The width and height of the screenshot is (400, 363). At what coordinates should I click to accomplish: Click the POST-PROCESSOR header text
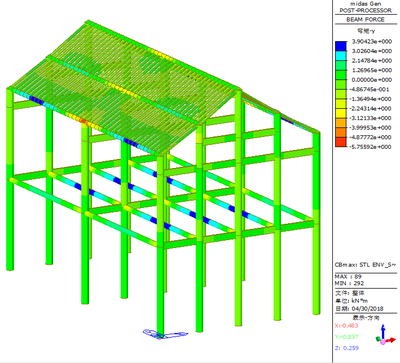pos(366,10)
